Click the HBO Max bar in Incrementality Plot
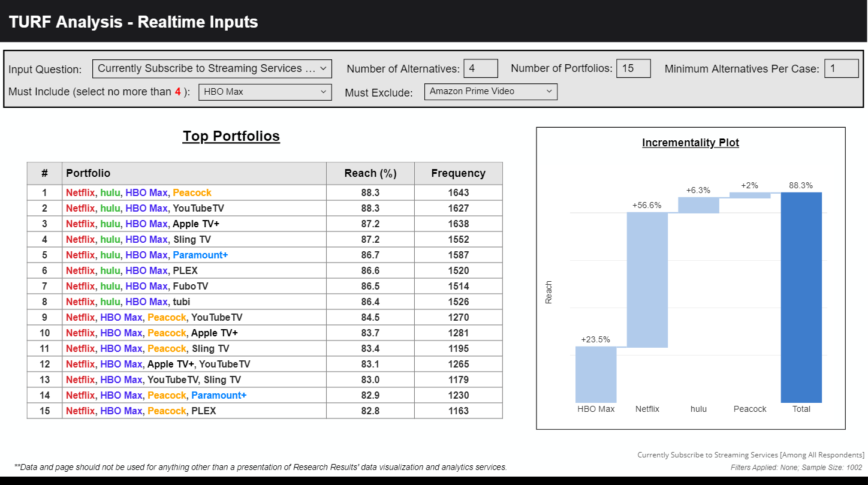868x485 pixels. 596,375
